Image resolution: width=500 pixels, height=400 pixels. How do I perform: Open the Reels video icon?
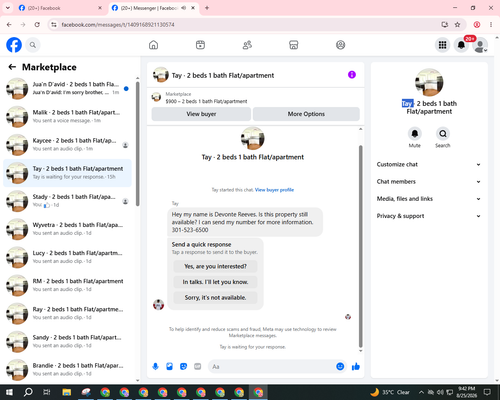click(200, 45)
